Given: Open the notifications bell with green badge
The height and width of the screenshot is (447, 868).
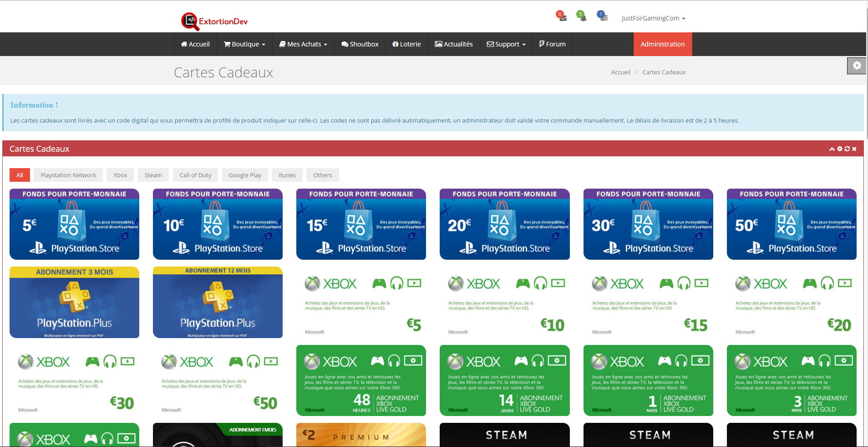Looking at the screenshot, I should click(581, 16).
